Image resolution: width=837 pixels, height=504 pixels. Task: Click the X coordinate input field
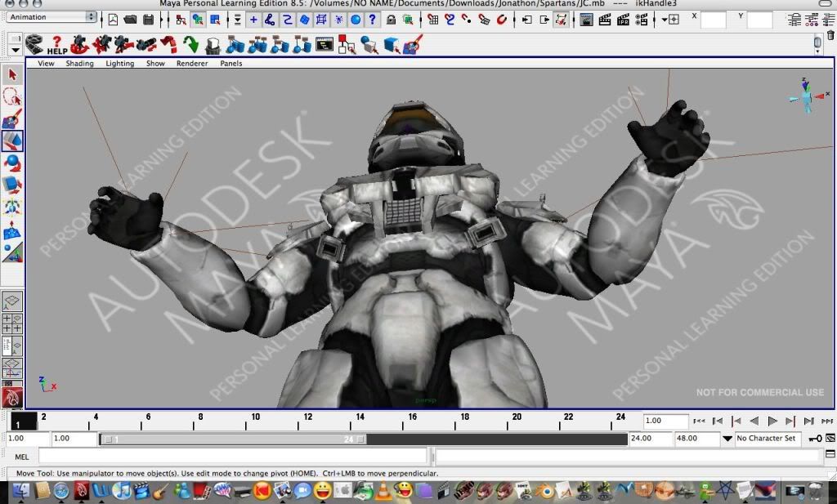[713, 20]
